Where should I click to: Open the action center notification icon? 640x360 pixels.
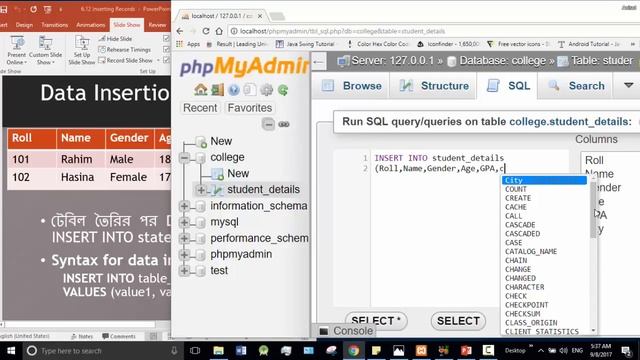(626, 351)
